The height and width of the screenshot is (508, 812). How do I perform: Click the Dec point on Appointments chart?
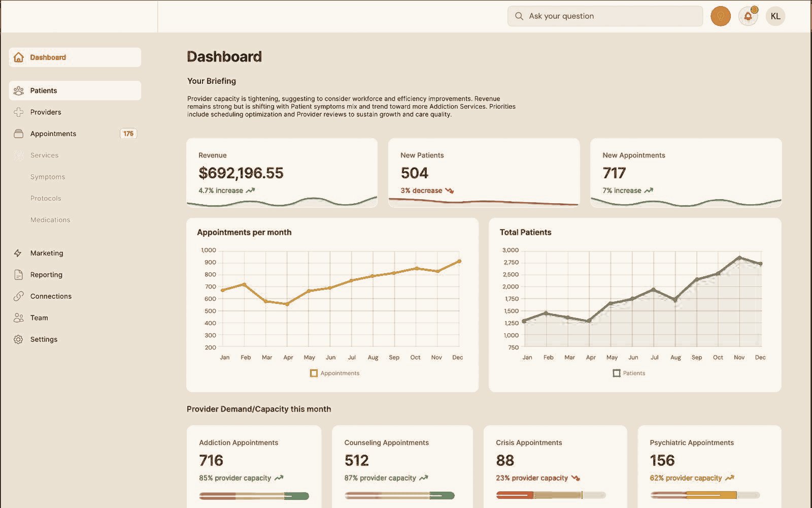459,261
